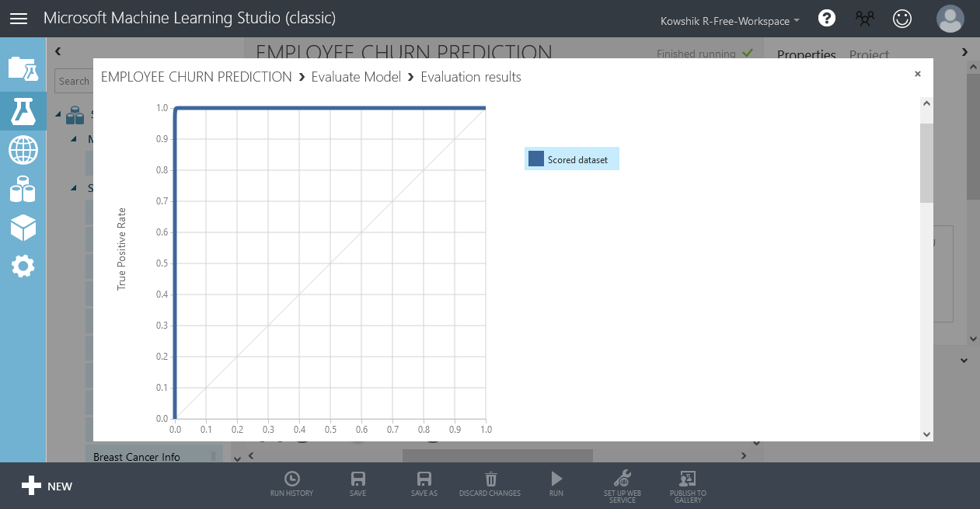The width and height of the screenshot is (980, 509).
Task: Open the hamburger menu
Action: [x=19, y=18]
